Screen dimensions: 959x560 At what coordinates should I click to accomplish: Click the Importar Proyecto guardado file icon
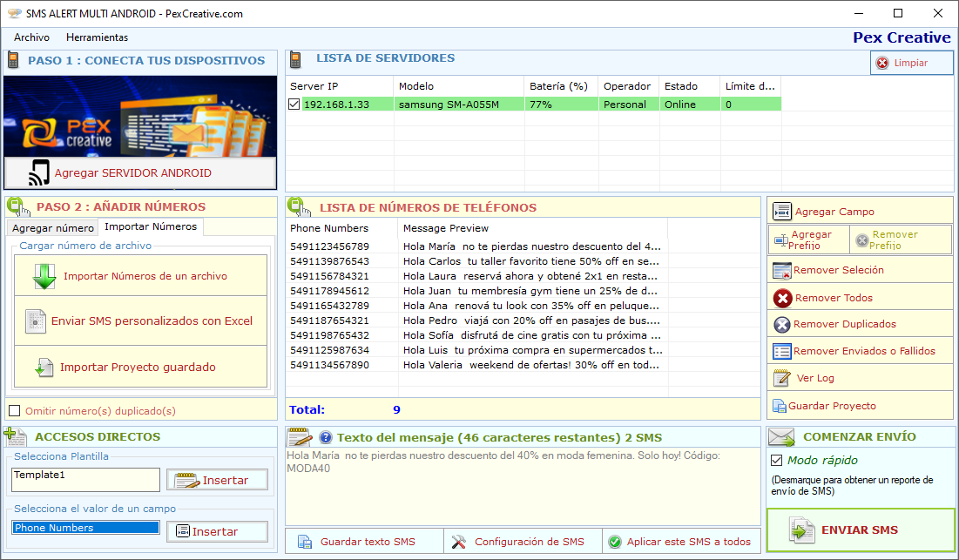pyautogui.click(x=44, y=368)
